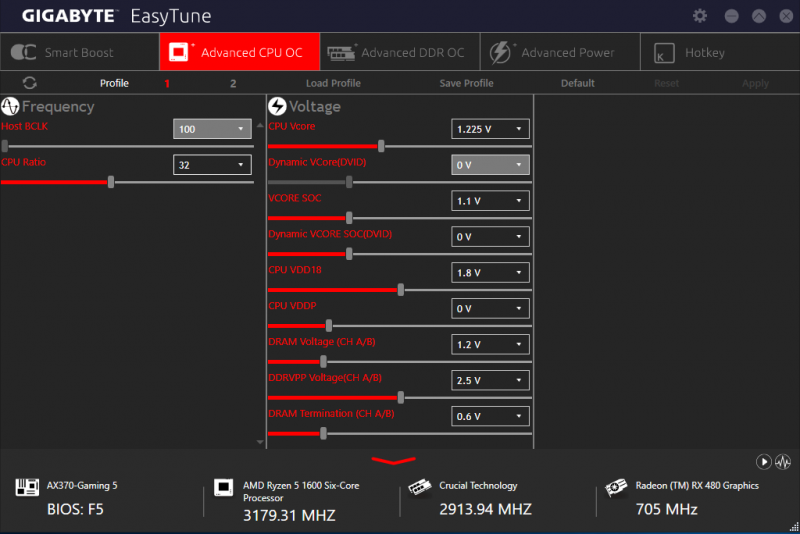Open the CPU Vcore voltage dropdown
This screenshot has width=800, height=534.
coord(490,129)
